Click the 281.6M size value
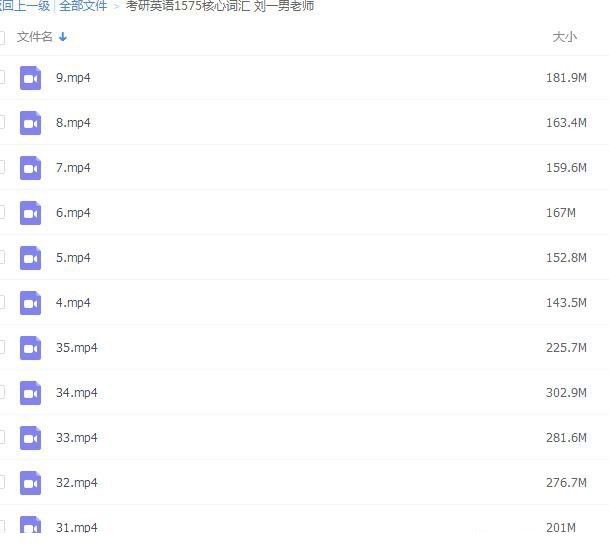Screen dimensions: 609x556 pos(566,438)
